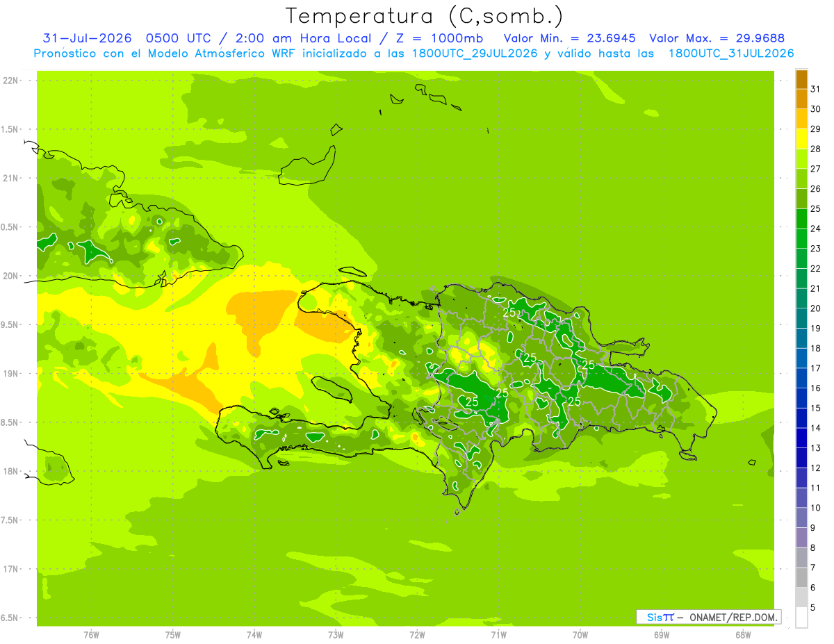834x644 pixels.
Task: Click the '72W' longitude label
Action: point(417,636)
